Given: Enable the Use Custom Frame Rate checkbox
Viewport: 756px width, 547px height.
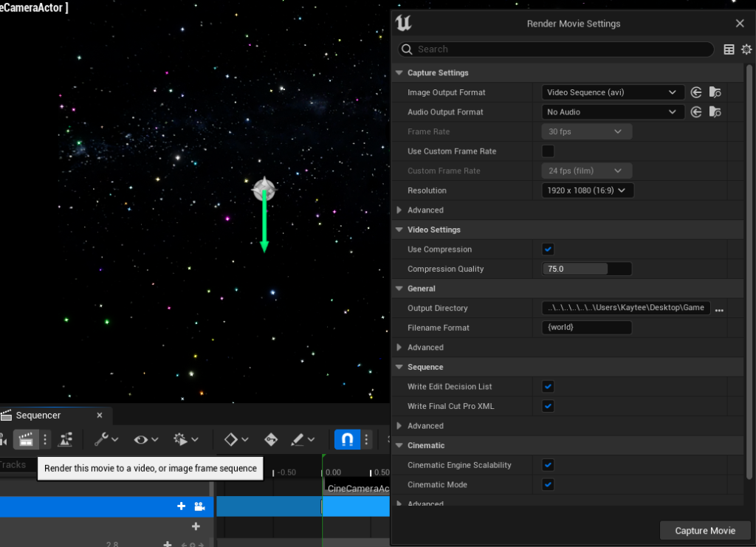Looking at the screenshot, I should pyautogui.click(x=548, y=151).
